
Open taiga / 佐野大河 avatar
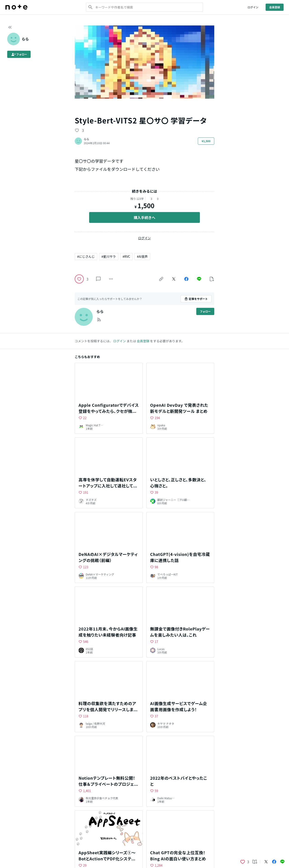tap(81, 725)
